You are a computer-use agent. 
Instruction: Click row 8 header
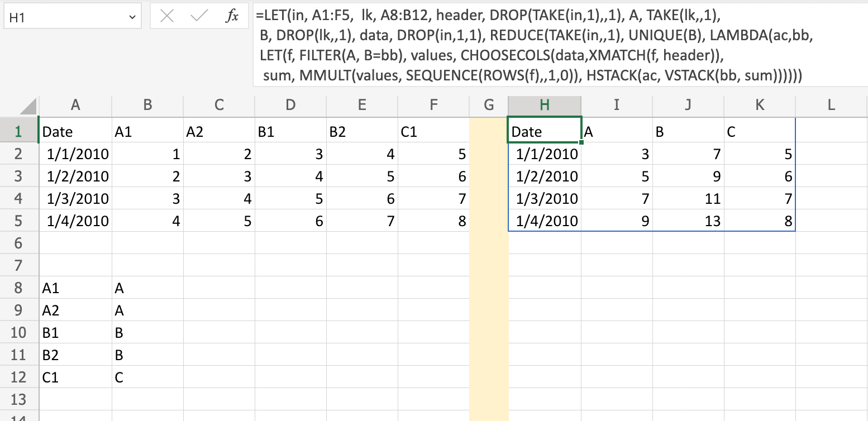pyautogui.click(x=20, y=287)
